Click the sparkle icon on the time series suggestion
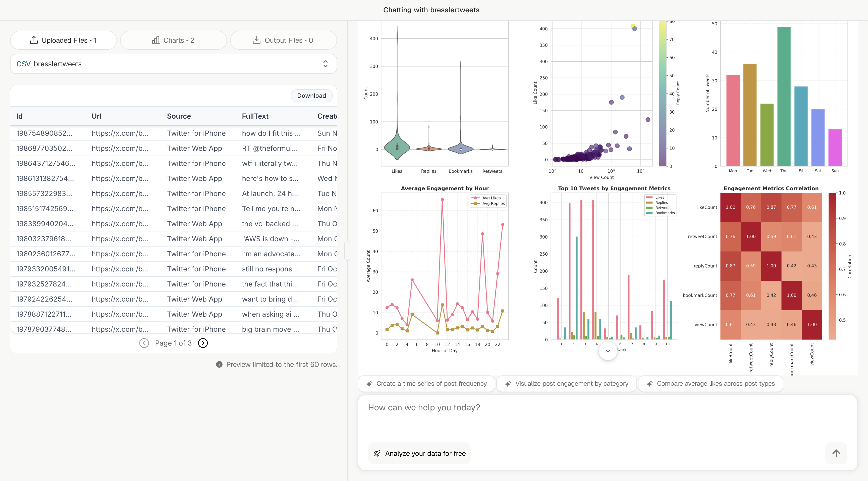 click(x=370, y=383)
